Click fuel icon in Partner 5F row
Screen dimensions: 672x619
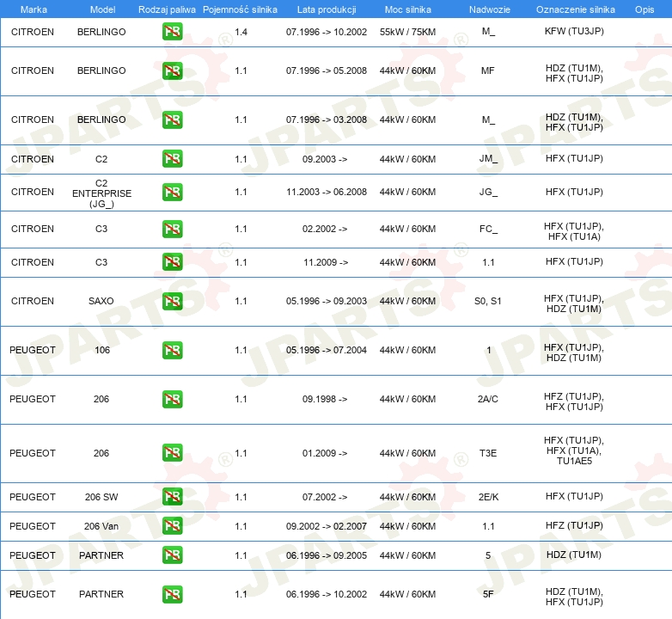(x=172, y=594)
